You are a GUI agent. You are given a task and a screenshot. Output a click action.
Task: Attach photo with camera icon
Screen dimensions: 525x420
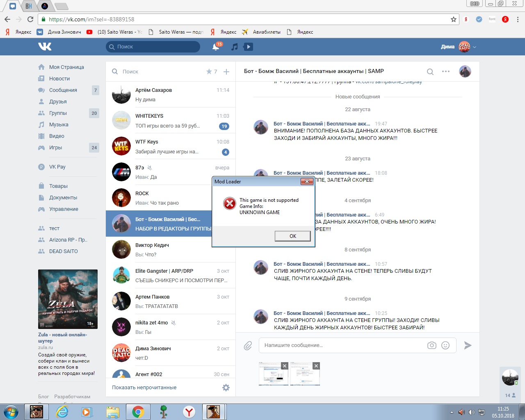tap(432, 345)
